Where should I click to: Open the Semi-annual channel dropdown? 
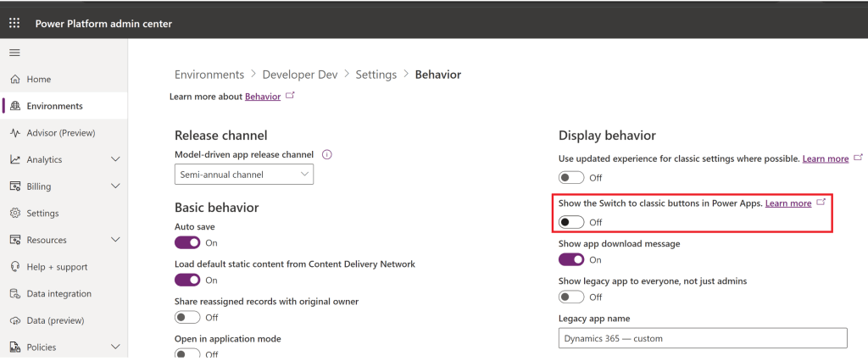click(x=244, y=175)
